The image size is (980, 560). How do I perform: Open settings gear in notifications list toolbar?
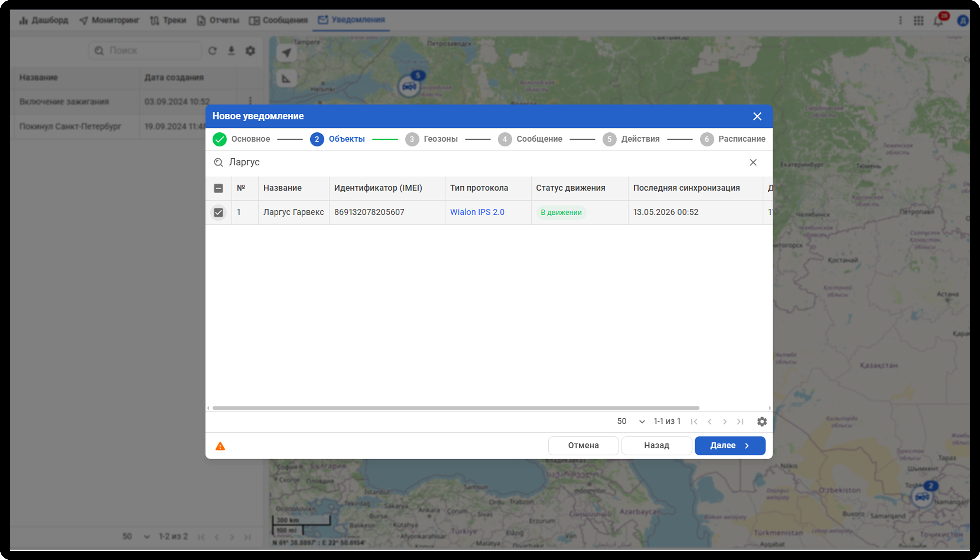coord(250,51)
